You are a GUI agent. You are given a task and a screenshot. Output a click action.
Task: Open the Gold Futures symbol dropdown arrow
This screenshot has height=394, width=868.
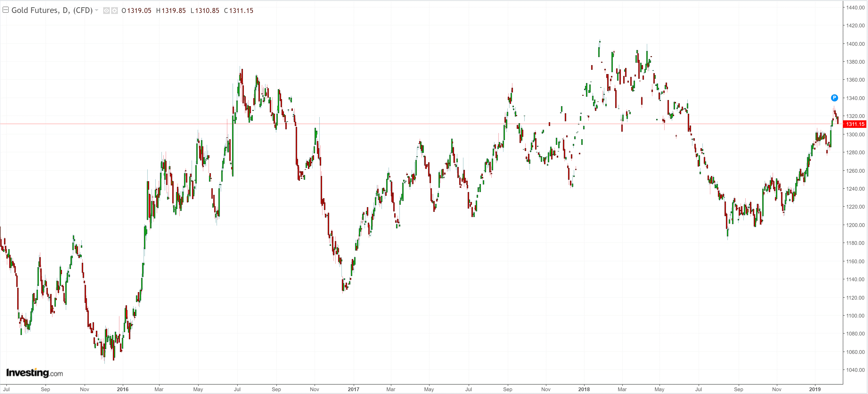97,10
